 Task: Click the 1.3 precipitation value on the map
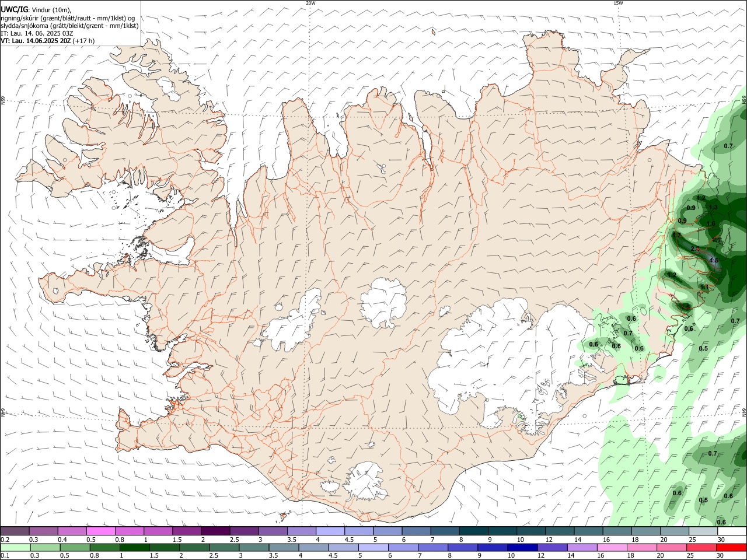coord(713,207)
